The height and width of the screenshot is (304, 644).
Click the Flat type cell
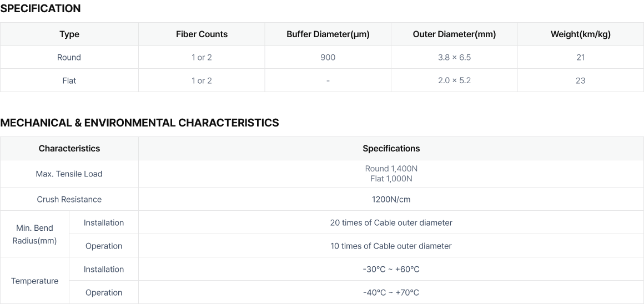tap(69, 80)
